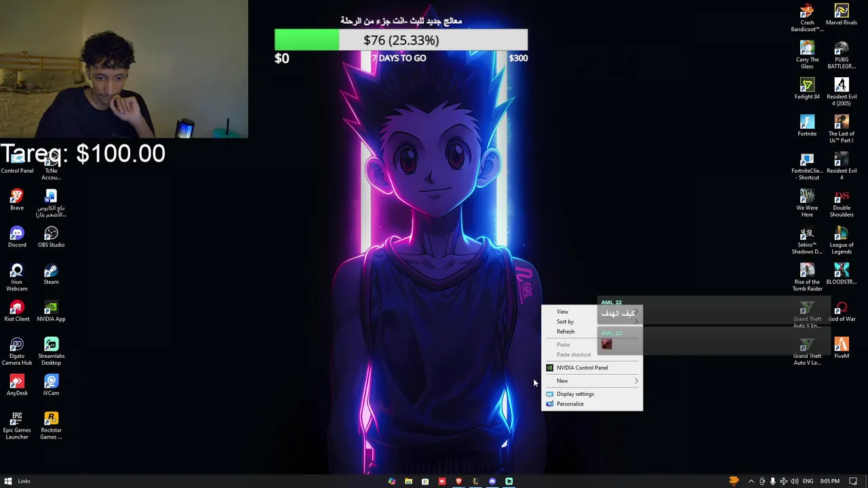This screenshot has width=868, height=488.
Task: Select the FiveM desktop icon
Action: (x=842, y=348)
